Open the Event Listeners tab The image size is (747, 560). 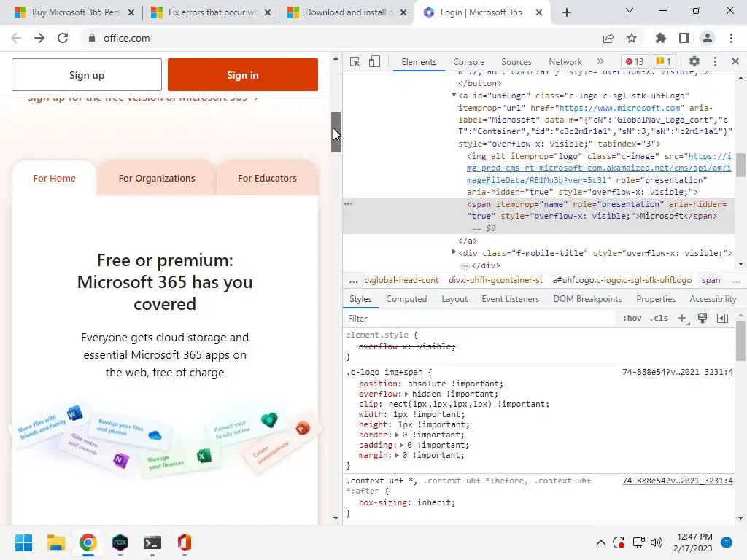(x=510, y=299)
